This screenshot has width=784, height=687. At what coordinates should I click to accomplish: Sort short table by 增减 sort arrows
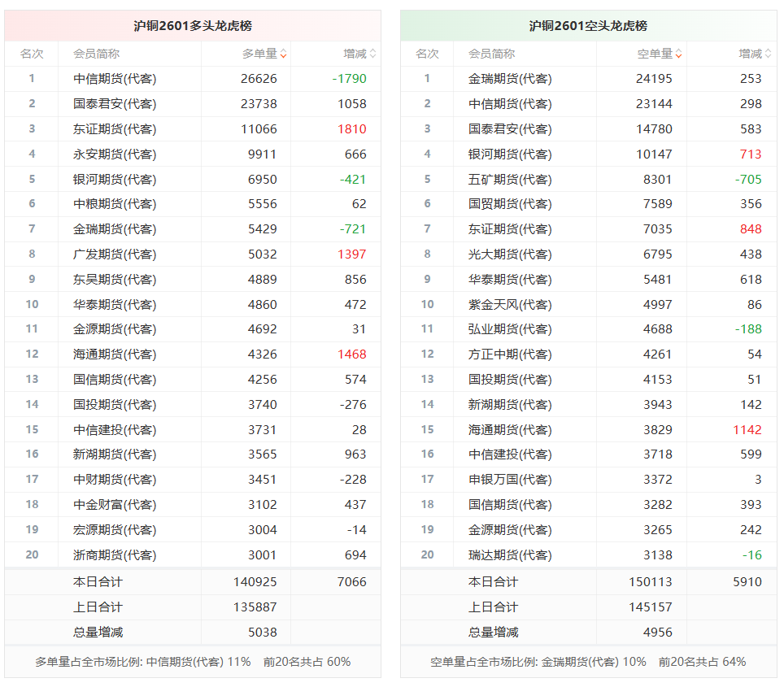click(x=768, y=54)
